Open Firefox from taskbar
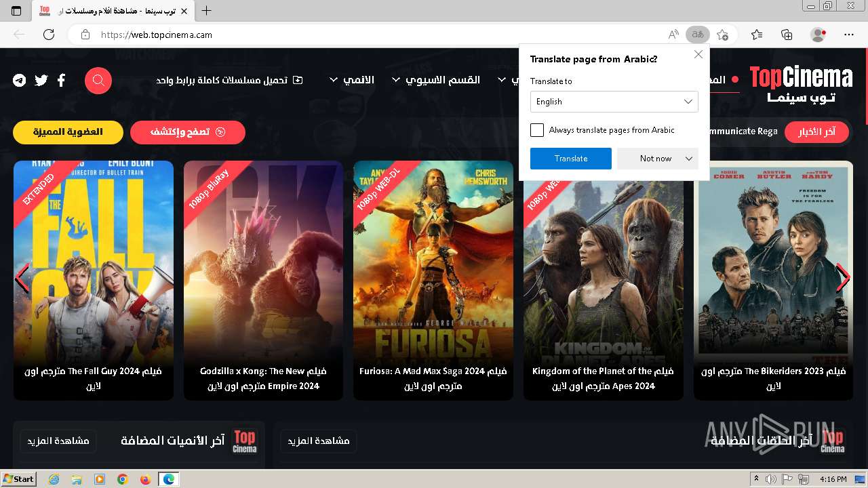The height and width of the screenshot is (488, 868). coord(145,479)
